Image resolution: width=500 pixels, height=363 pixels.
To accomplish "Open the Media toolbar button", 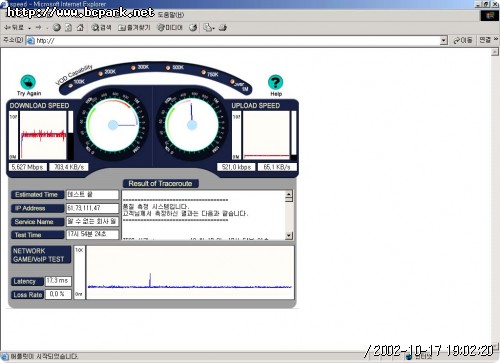I will coord(170,28).
